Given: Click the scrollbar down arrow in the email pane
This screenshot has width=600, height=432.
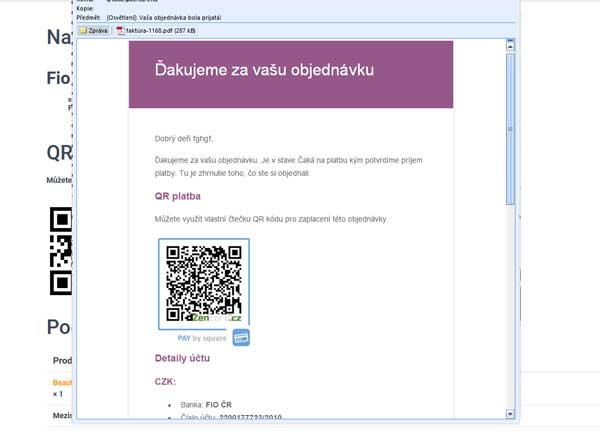Looking at the screenshot, I should pyautogui.click(x=510, y=414).
